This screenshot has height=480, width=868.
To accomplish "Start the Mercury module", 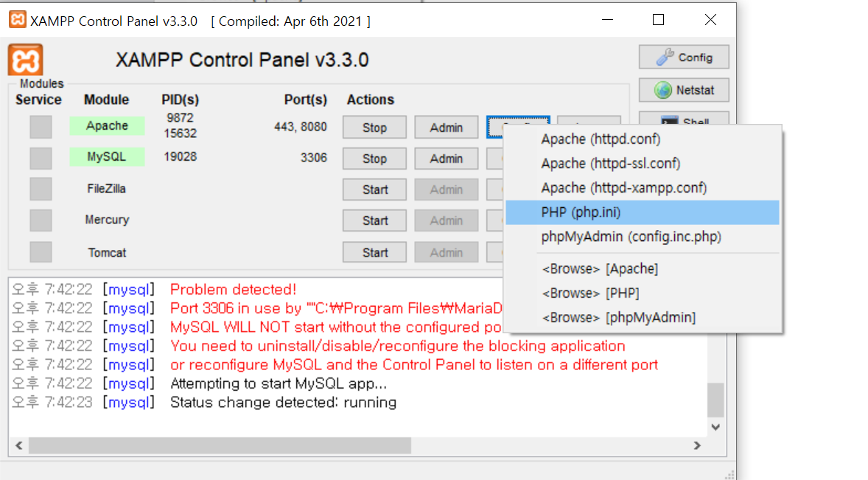I will (x=374, y=220).
